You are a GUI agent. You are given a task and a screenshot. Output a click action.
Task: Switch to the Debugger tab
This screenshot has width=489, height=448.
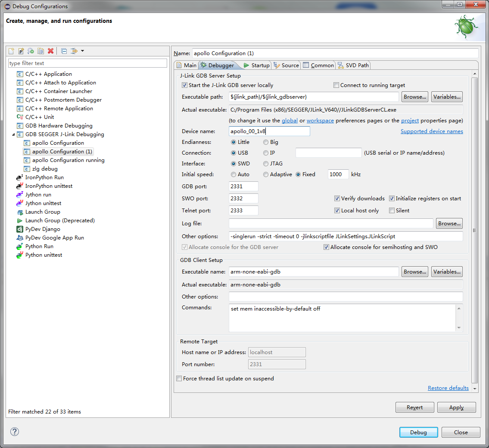(218, 65)
